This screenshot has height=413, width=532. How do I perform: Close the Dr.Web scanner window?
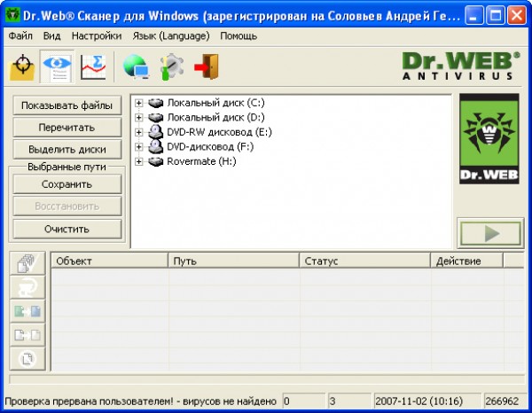(x=517, y=15)
